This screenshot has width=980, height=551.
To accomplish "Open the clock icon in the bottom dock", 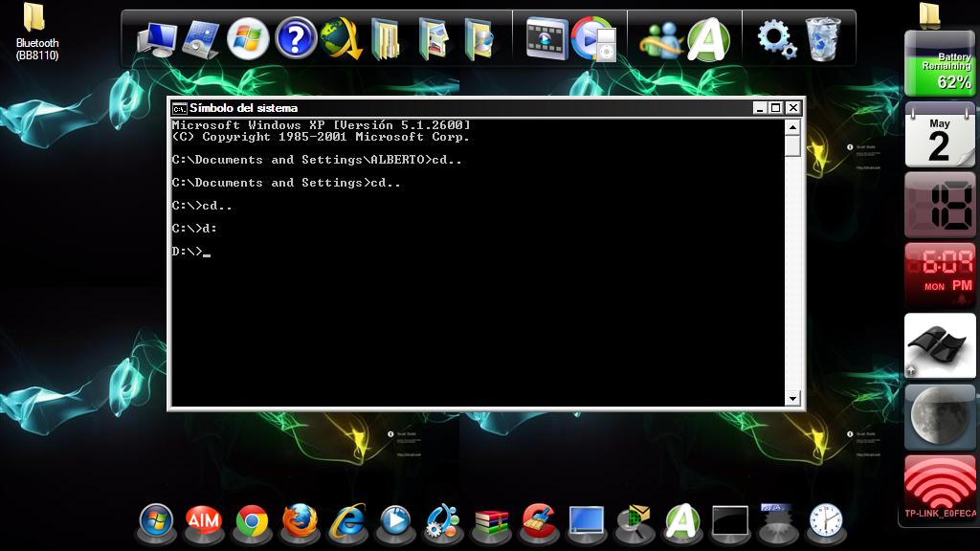I will tap(826, 520).
